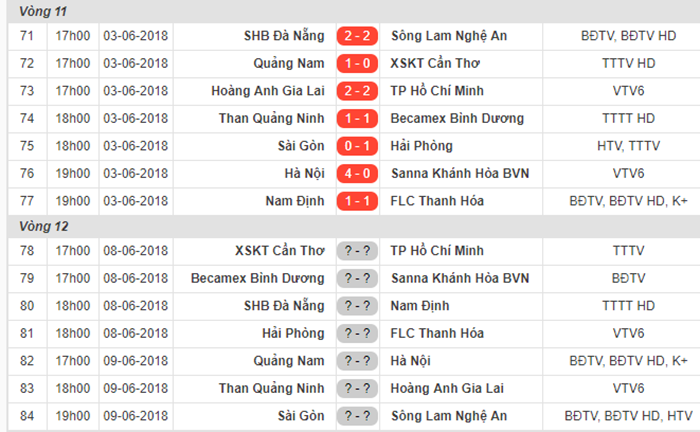Image resolution: width=700 pixels, height=432 pixels.
Task: Select TP Hồ Chí Minh in match 78
Action: [437, 251]
